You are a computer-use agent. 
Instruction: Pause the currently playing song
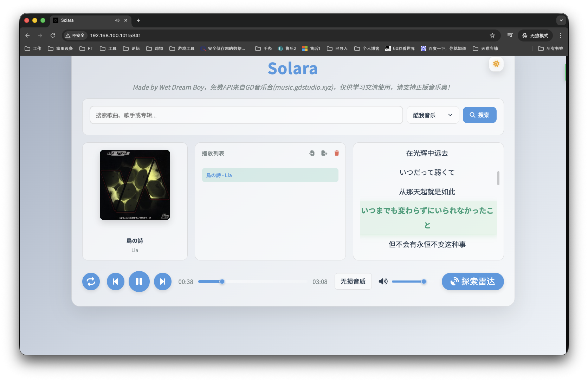(x=139, y=281)
